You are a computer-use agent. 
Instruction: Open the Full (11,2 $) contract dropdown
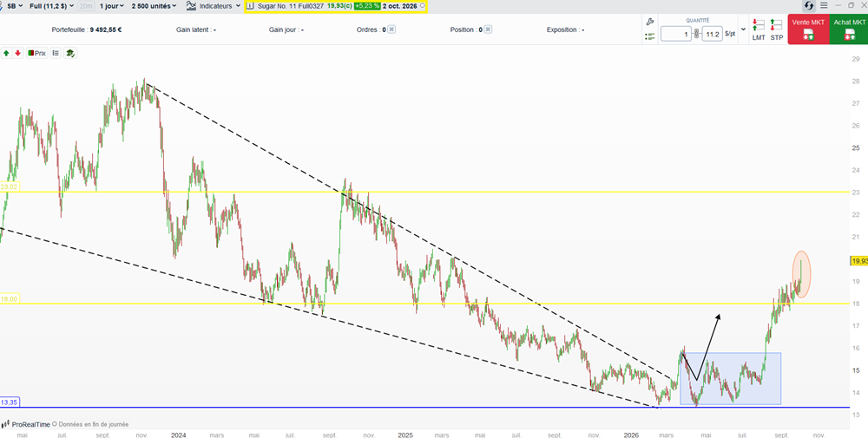(x=51, y=5)
